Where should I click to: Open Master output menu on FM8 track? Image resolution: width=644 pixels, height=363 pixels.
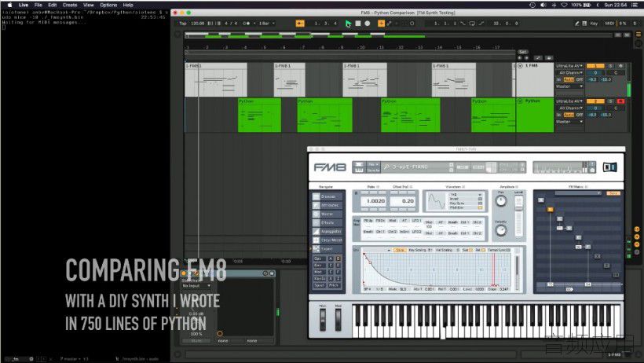[569, 86]
